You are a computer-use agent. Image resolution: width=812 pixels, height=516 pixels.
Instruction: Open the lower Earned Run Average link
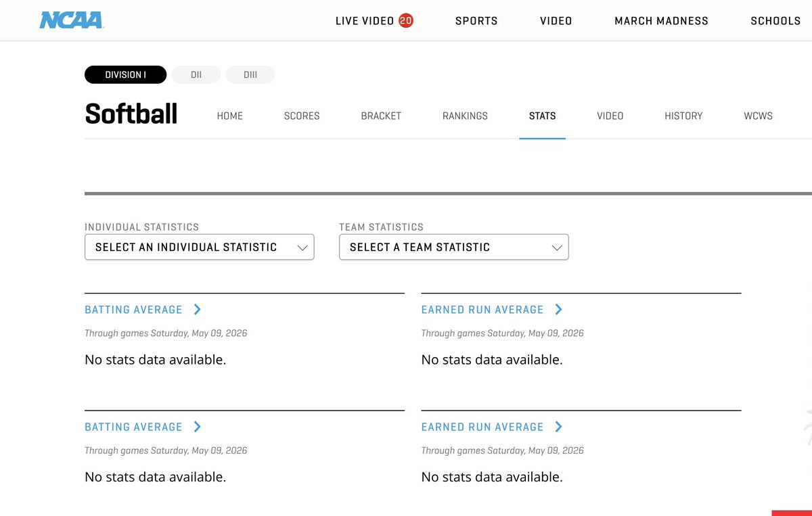(x=482, y=427)
